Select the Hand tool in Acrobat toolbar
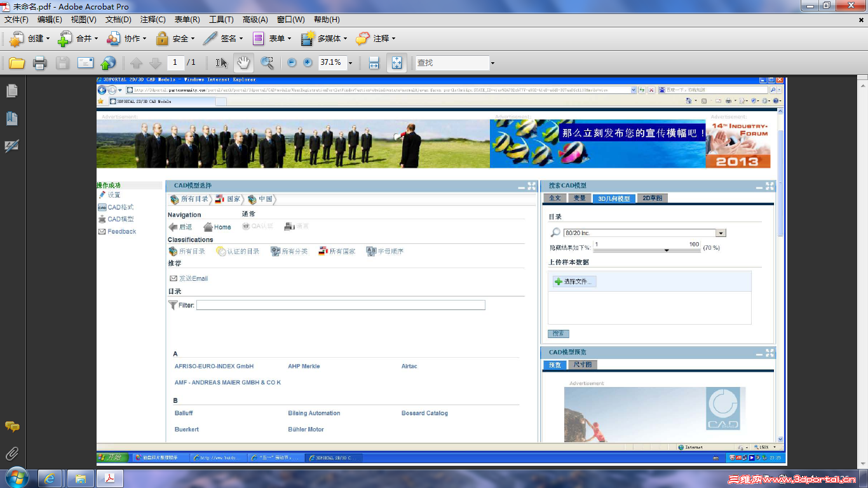The image size is (868, 488). (243, 62)
